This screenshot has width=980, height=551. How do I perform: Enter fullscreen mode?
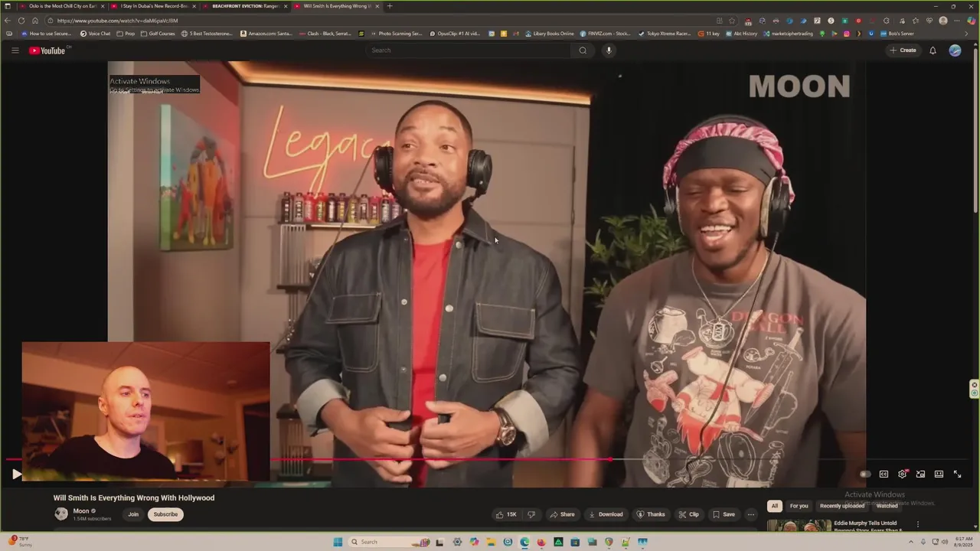pos(957,474)
